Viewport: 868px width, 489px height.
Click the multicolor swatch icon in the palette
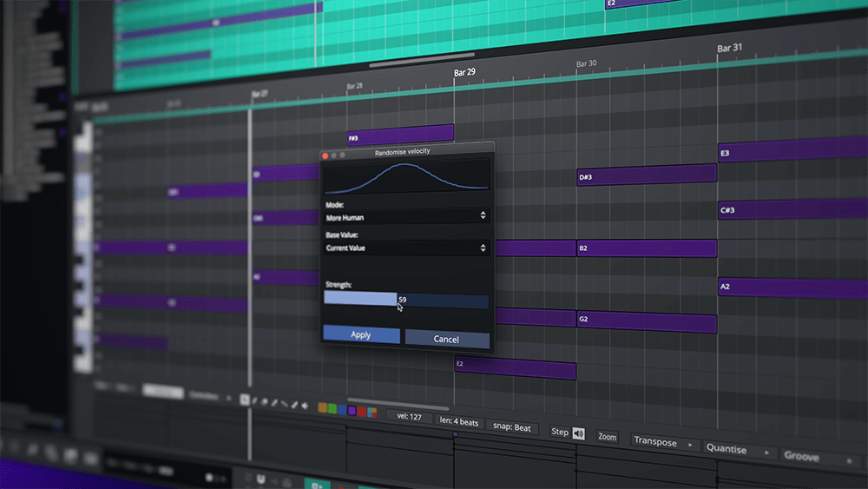click(x=372, y=410)
